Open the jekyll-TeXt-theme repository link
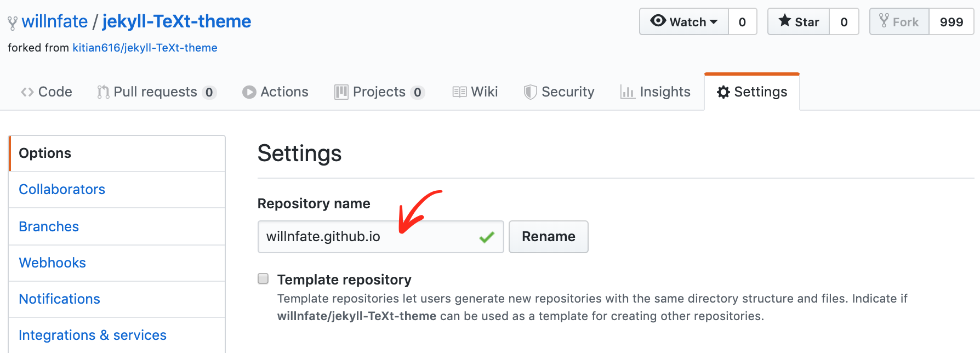This screenshot has height=353, width=980. (x=176, y=21)
